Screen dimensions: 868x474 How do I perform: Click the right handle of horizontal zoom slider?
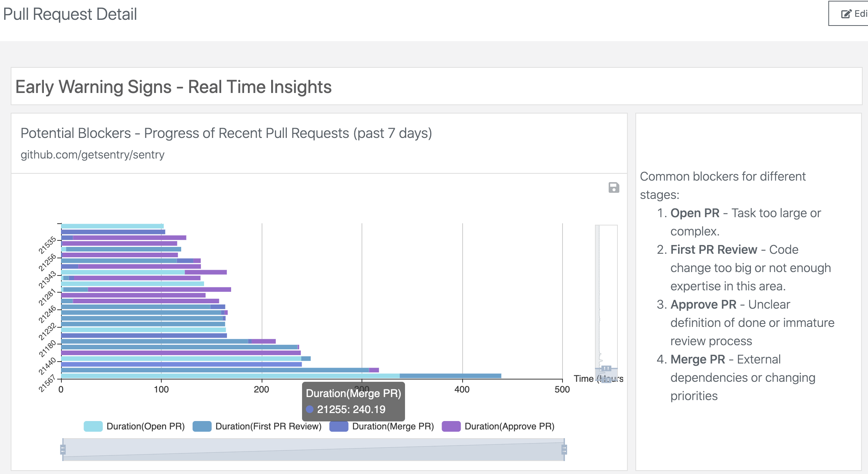coord(564,450)
